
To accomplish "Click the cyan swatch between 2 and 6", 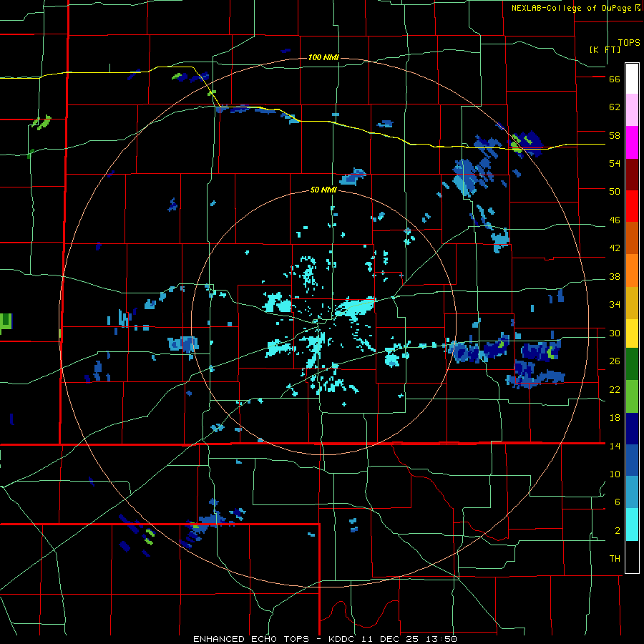I will point(632,525).
